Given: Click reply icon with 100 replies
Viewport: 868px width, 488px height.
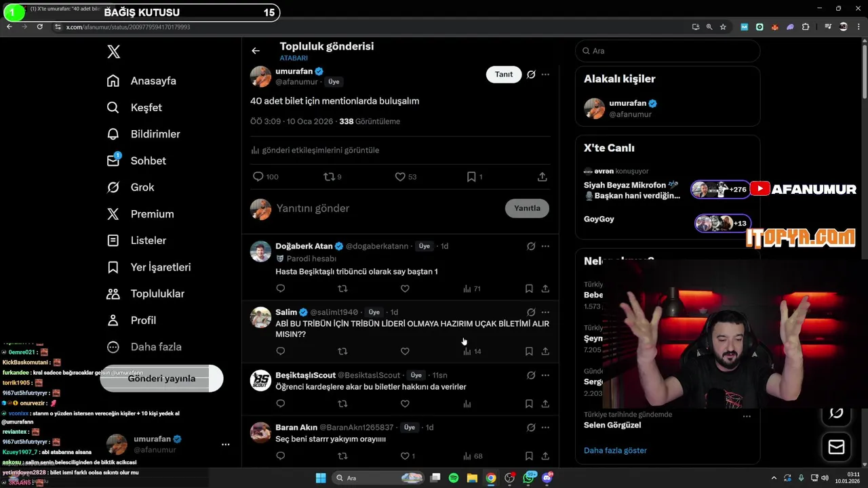Looking at the screenshot, I should coord(265,177).
